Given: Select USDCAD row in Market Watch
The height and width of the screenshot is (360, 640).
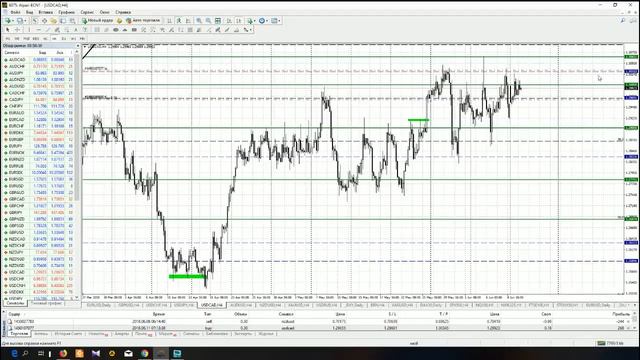Looking at the screenshot, I should coord(39,272).
